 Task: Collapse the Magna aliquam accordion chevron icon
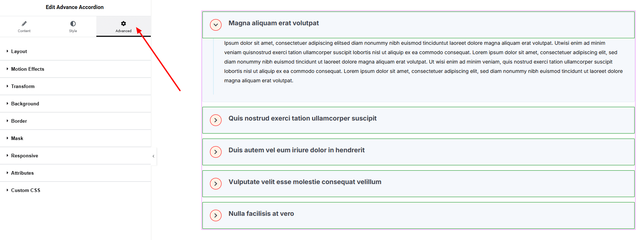point(216,25)
